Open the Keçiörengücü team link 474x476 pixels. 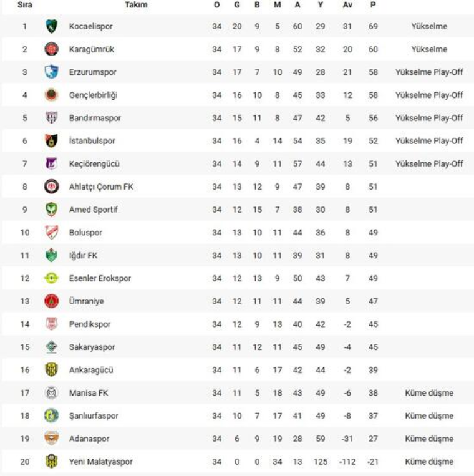coord(94,164)
